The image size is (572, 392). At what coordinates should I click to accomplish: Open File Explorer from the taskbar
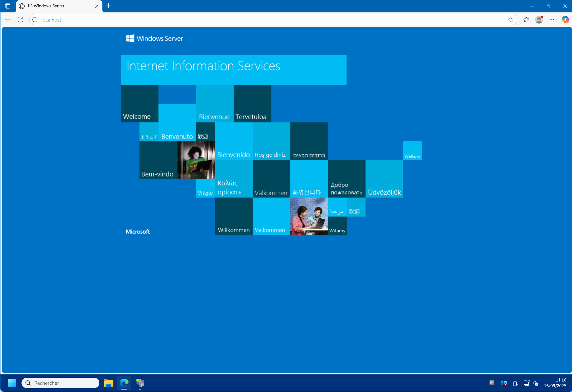tap(108, 383)
